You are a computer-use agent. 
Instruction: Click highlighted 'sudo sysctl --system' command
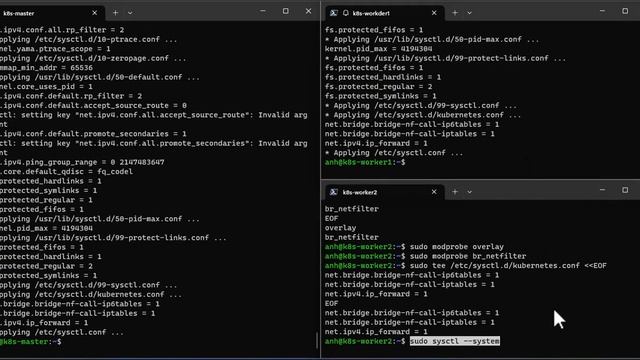(x=455, y=341)
